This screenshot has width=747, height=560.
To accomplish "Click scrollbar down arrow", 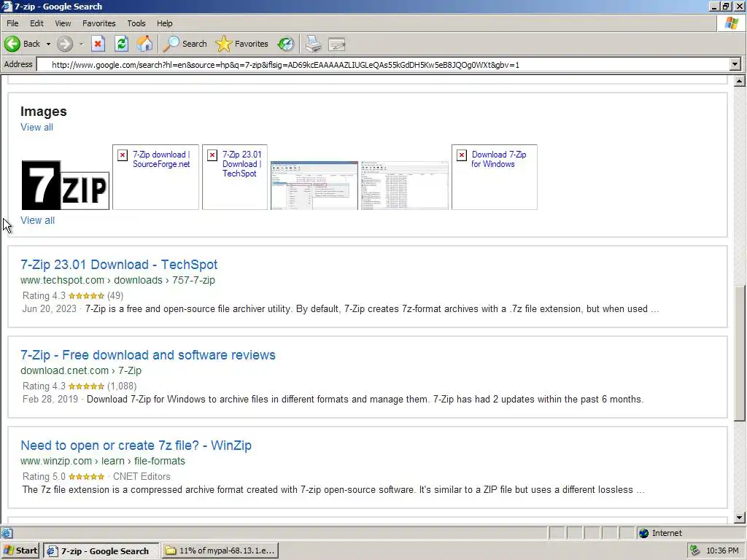I will [x=740, y=518].
